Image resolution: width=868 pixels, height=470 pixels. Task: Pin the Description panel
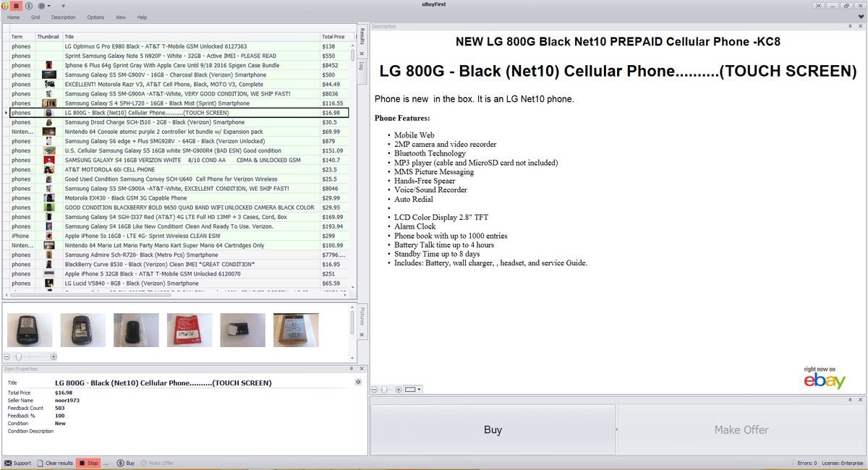point(851,27)
